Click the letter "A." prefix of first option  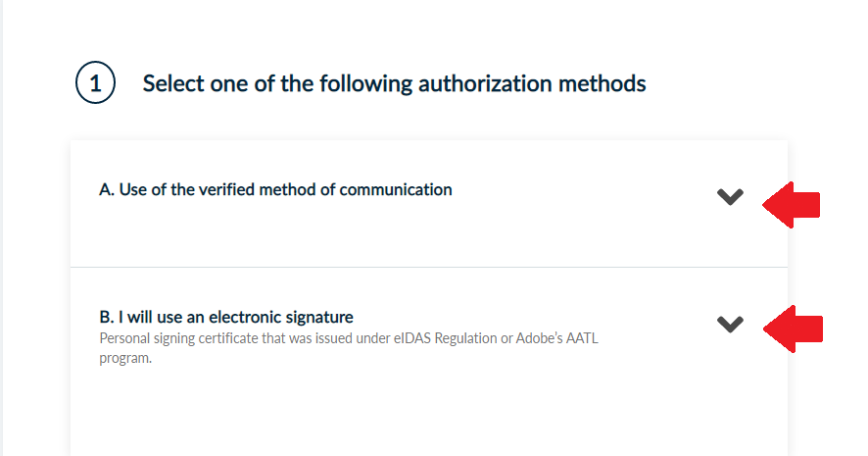click(107, 190)
